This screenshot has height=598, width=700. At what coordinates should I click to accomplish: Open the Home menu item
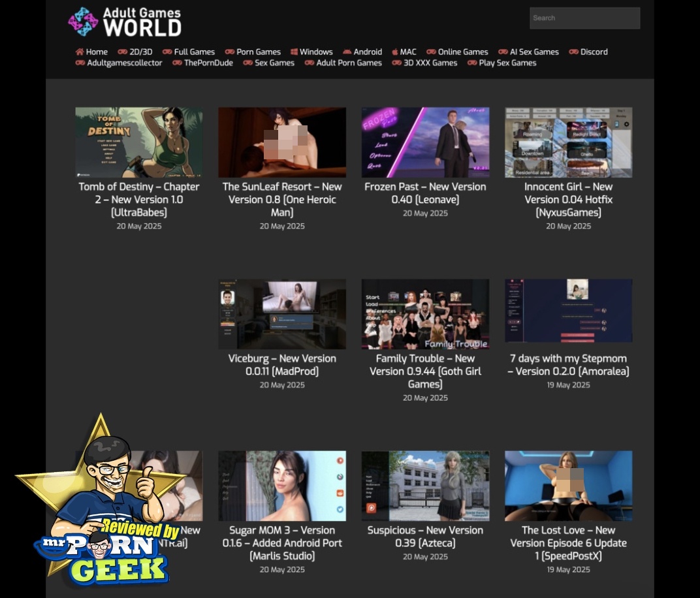[97, 52]
